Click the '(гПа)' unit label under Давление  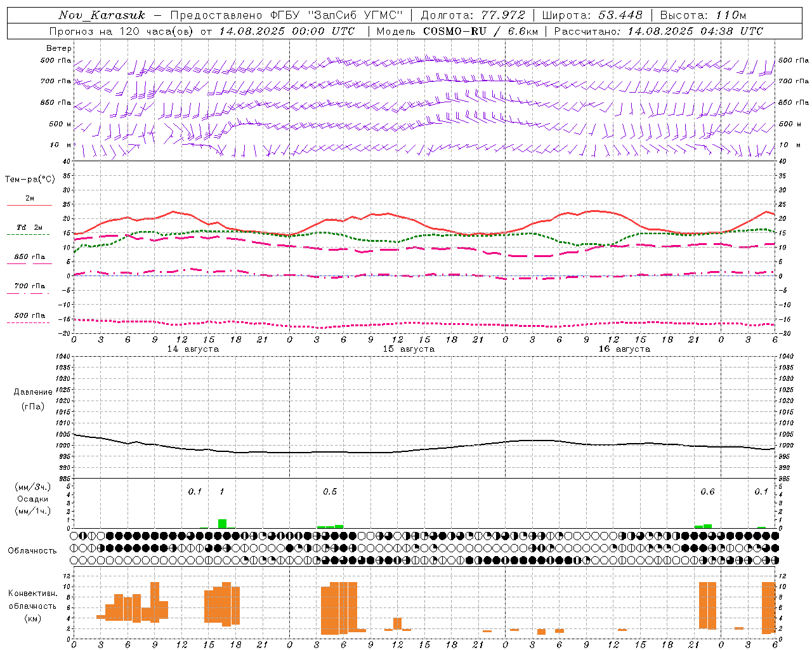pos(33,407)
